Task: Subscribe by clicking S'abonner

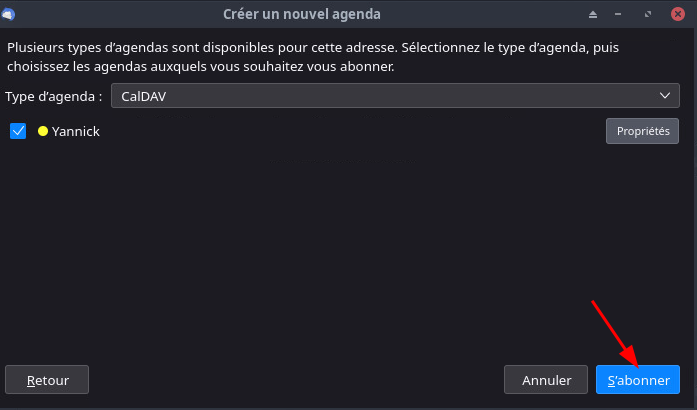Action: (638, 380)
